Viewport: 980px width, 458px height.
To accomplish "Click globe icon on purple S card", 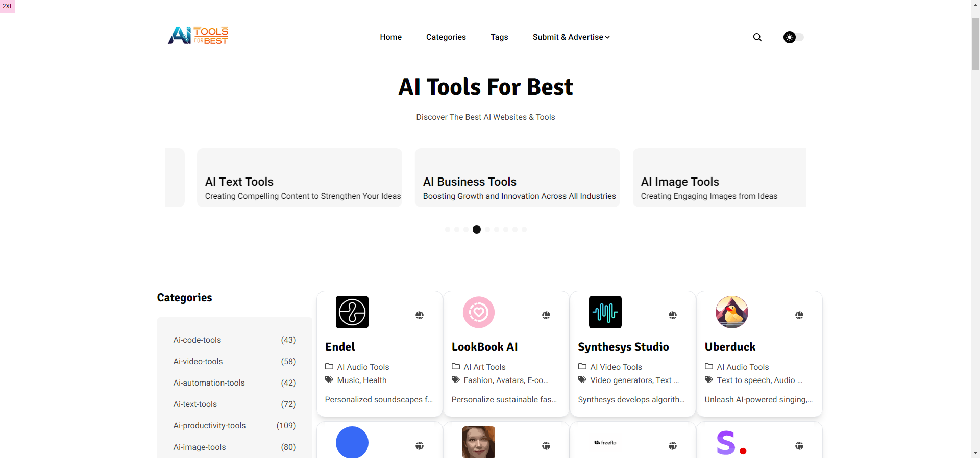I will coord(799,446).
